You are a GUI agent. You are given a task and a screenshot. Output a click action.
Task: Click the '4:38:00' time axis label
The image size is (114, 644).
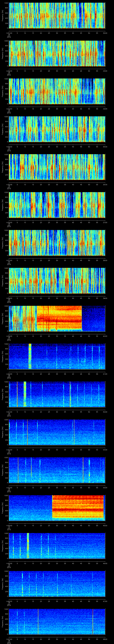tap(9, 298)
